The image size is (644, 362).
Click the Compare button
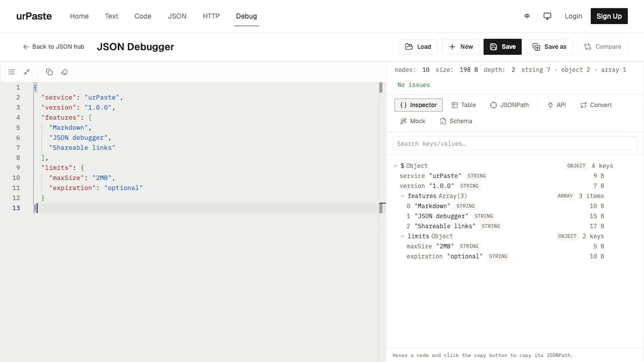point(602,47)
